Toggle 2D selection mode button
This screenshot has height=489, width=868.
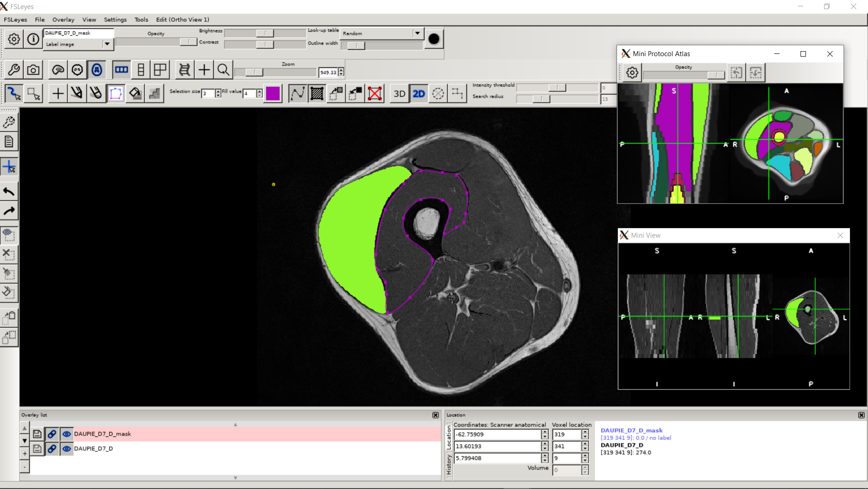tap(419, 94)
